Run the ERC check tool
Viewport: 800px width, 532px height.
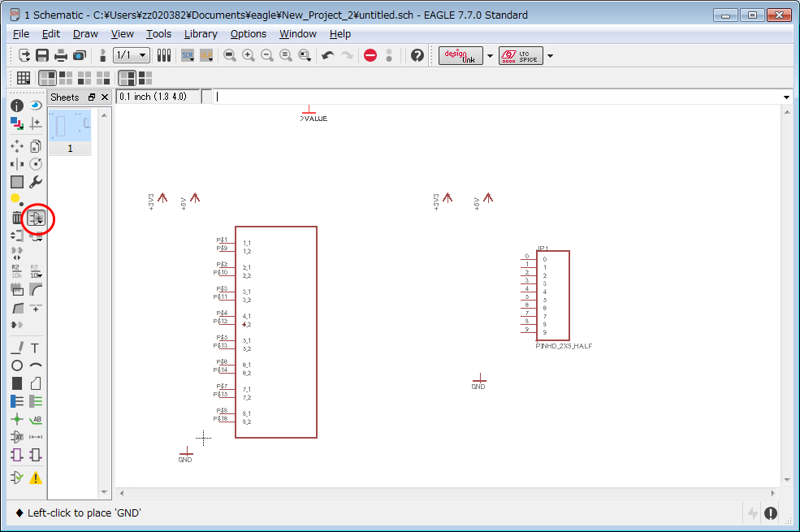point(17,478)
